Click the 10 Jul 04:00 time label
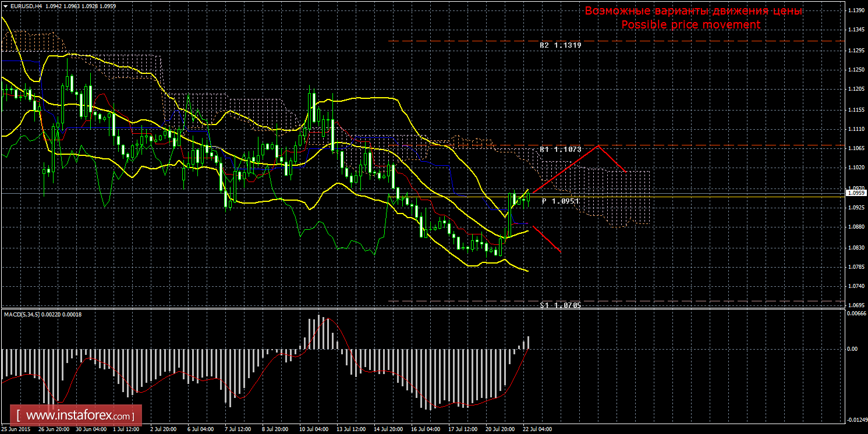Image resolution: width=868 pixels, height=434 pixels. tap(314, 429)
